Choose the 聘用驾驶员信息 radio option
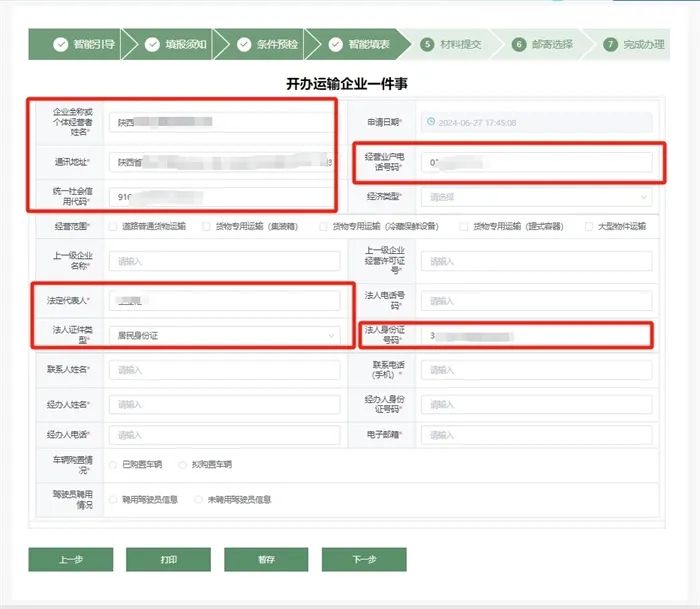The width and height of the screenshot is (700, 609). click(x=113, y=499)
